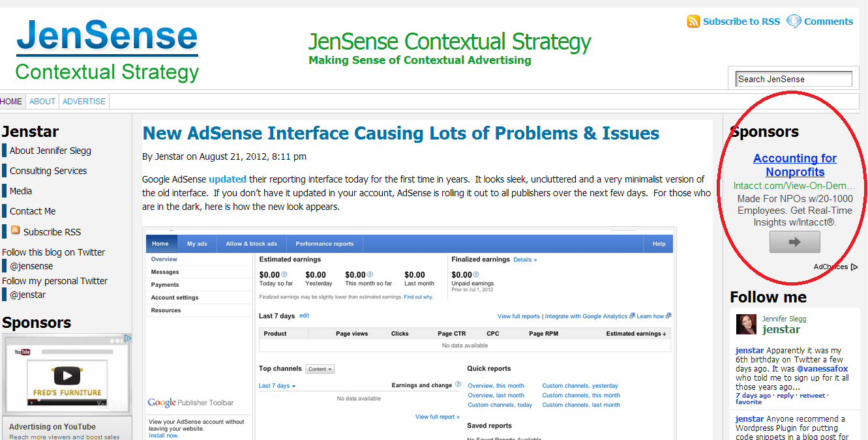
Task: Click the Advertising on YouTube ad text
Action: tap(52, 427)
